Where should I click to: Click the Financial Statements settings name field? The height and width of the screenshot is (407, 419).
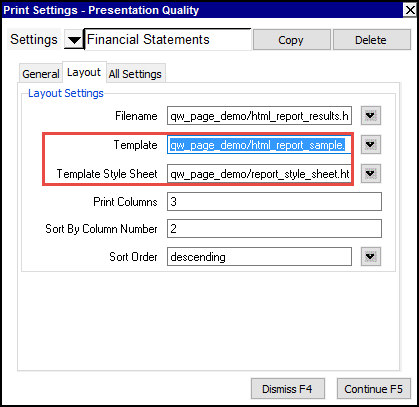pyautogui.click(x=168, y=40)
